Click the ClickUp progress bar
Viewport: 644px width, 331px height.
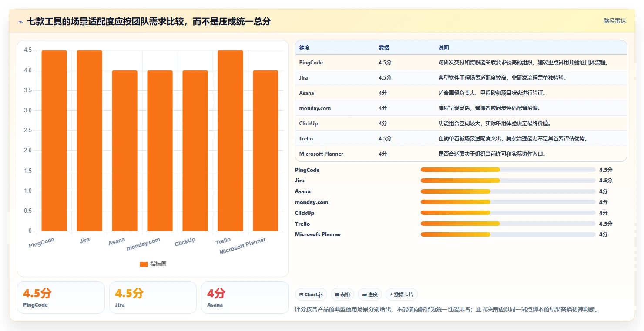508,213
